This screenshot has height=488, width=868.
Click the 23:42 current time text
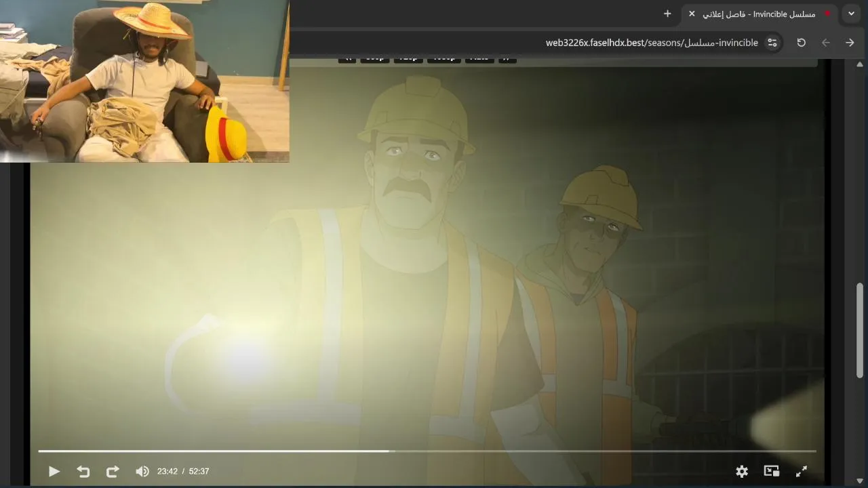(x=167, y=471)
